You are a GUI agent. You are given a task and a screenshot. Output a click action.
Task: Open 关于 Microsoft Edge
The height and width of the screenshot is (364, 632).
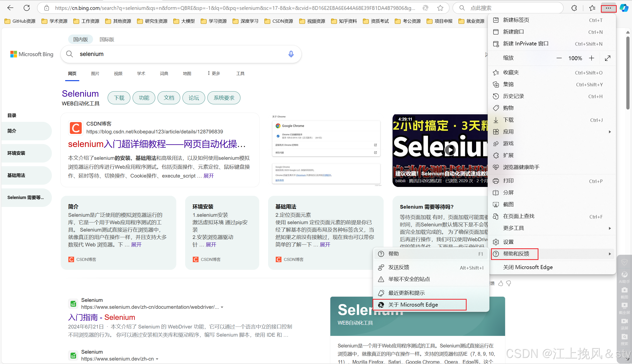point(431,305)
